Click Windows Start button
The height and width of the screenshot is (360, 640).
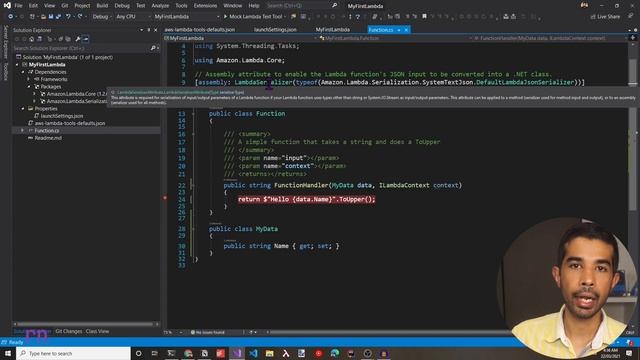pos(8,353)
